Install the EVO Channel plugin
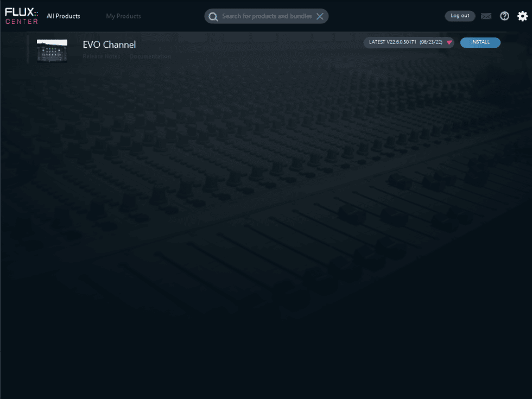The image size is (532, 399). pos(480,42)
